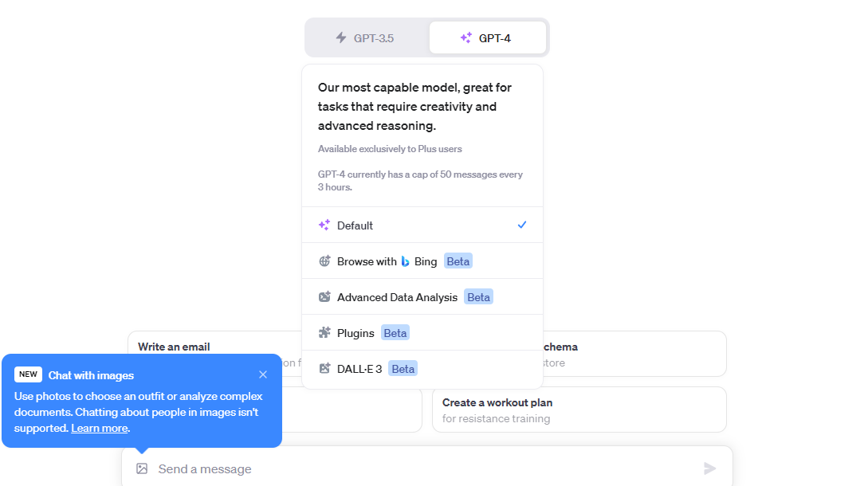
Task: Click the Plugins puzzle piece icon
Action: pyautogui.click(x=324, y=333)
